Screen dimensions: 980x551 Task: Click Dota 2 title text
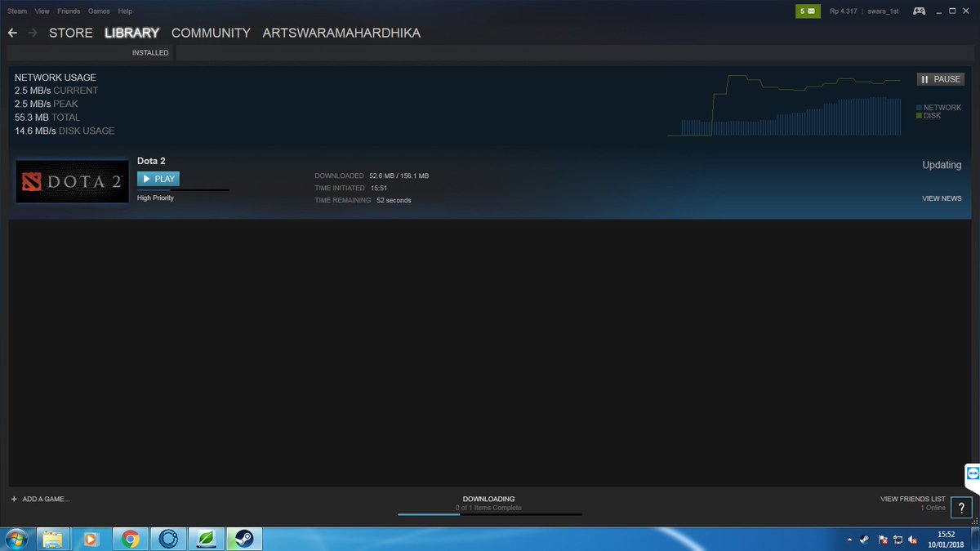coord(151,161)
